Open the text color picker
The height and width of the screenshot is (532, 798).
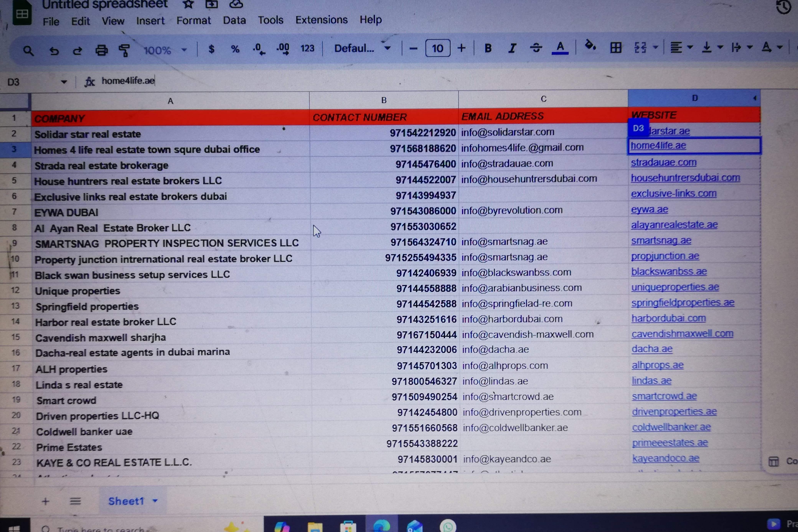click(560, 48)
